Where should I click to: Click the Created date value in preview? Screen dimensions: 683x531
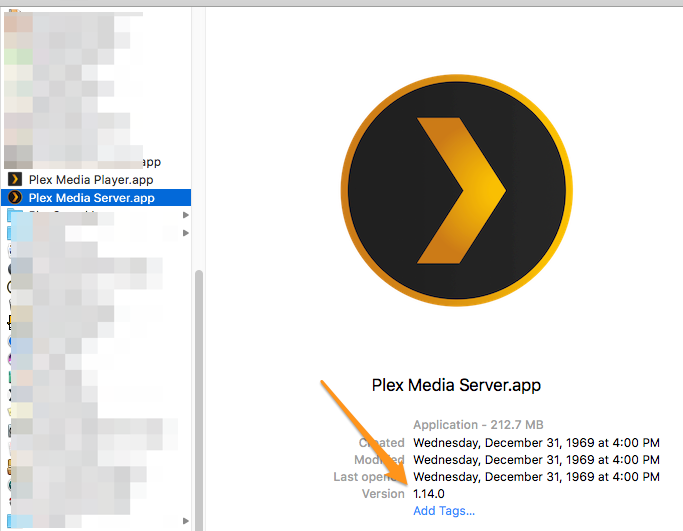[536, 443]
